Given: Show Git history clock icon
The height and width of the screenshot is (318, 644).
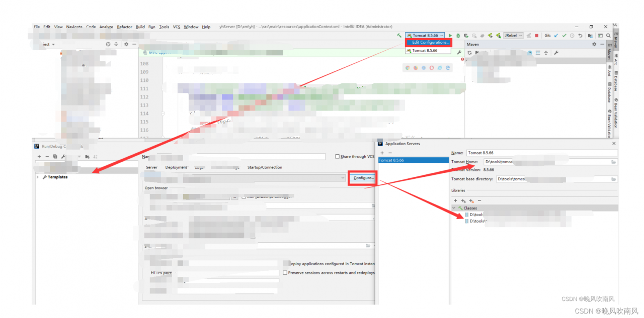Looking at the screenshot, I should click(x=572, y=36).
